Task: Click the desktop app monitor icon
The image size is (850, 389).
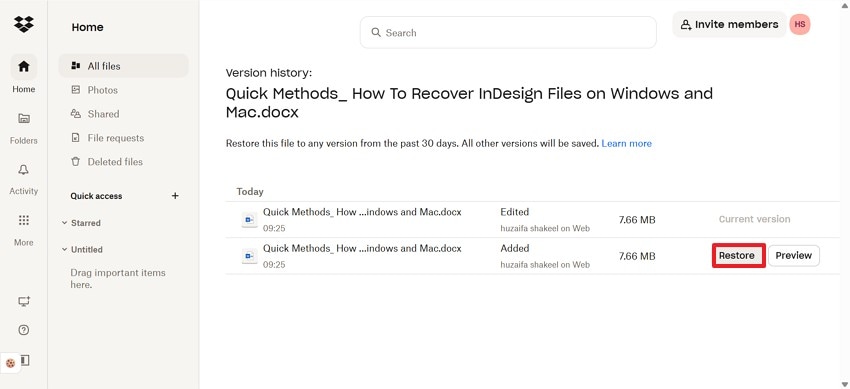Action: click(x=24, y=301)
